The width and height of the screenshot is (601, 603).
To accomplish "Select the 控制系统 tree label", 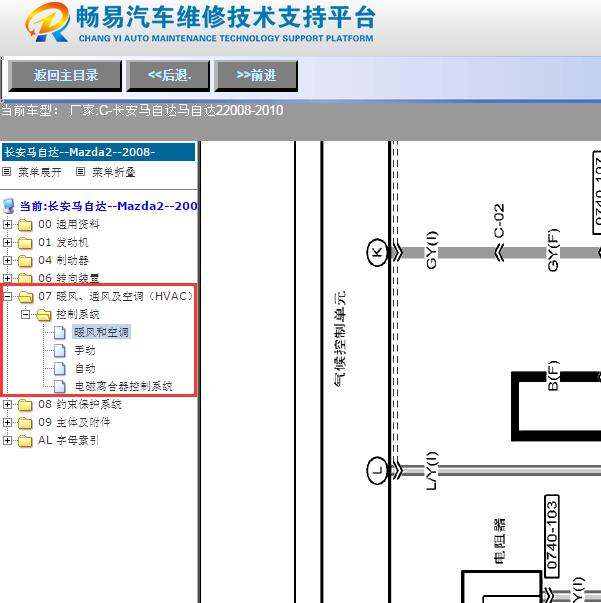I will [x=78, y=314].
